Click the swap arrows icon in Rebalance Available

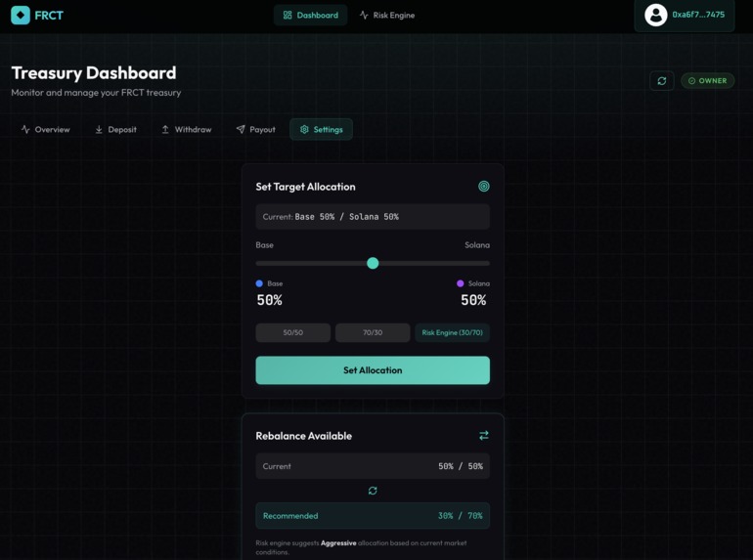click(484, 435)
